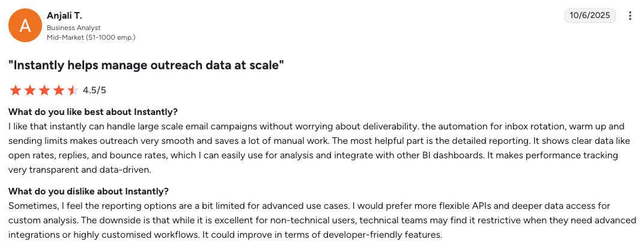This screenshot has width=644, height=245.
Task: Click the phrase "developer-friendly features"
Action: point(384,235)
